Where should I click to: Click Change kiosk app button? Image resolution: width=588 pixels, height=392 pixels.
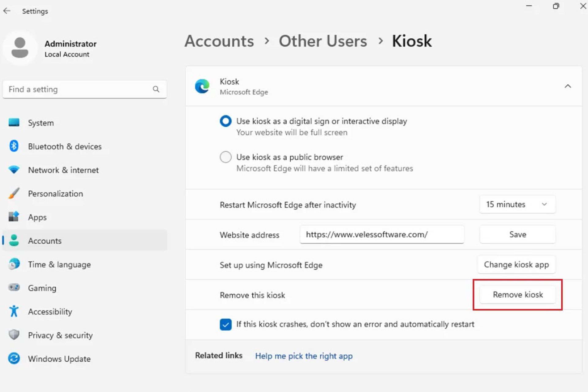(x=516, y=264)
